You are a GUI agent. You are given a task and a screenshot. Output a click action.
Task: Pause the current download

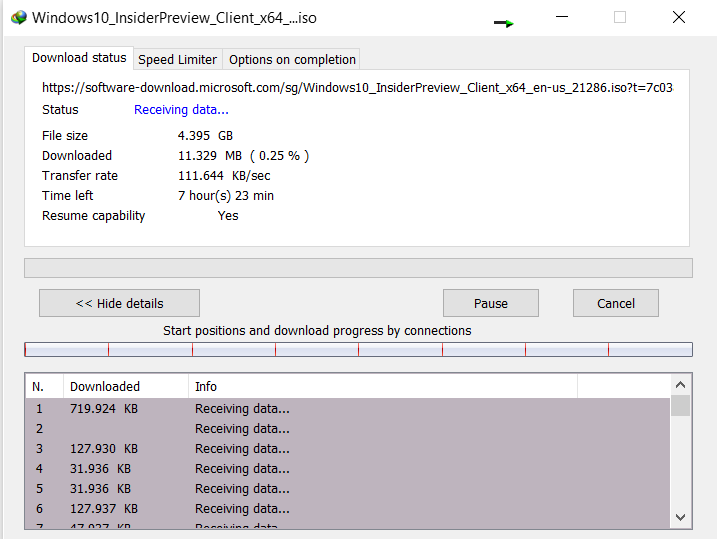click(490, 303)
